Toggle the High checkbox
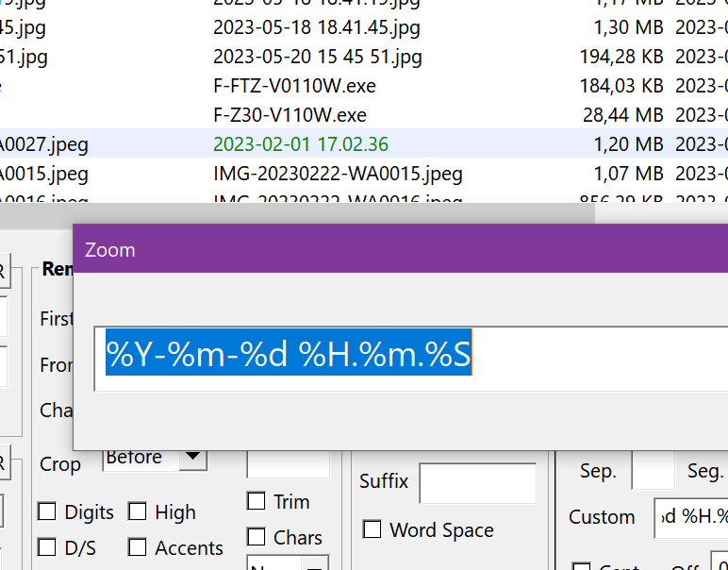The height and width of the screenshot is (570, 728). pos(138,512)
